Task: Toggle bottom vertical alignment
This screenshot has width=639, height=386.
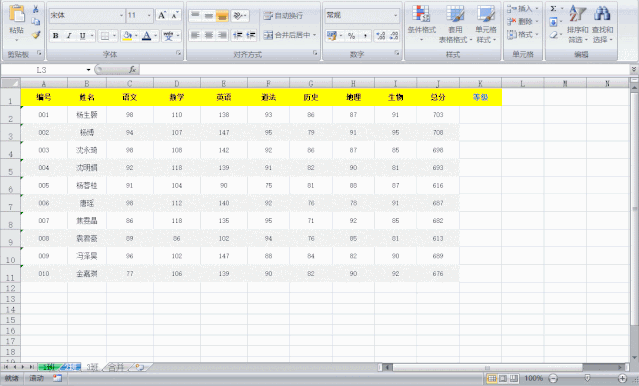Action: point(222,15)
